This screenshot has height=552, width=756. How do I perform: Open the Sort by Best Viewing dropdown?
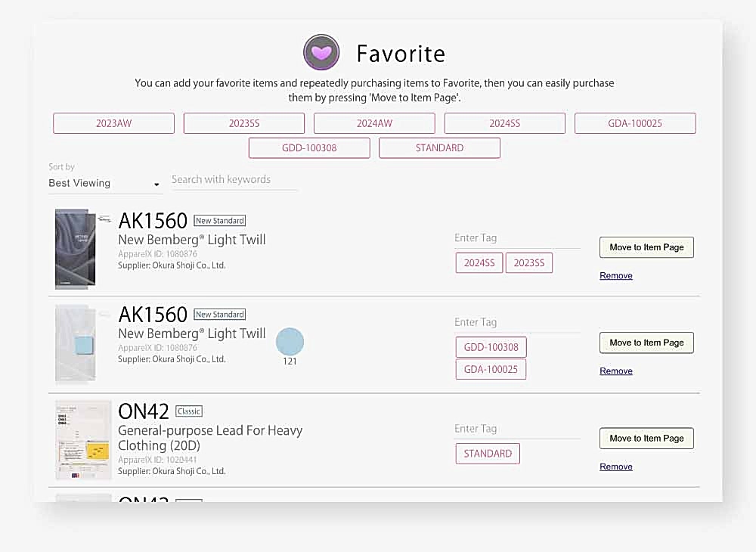click(105, 184)
